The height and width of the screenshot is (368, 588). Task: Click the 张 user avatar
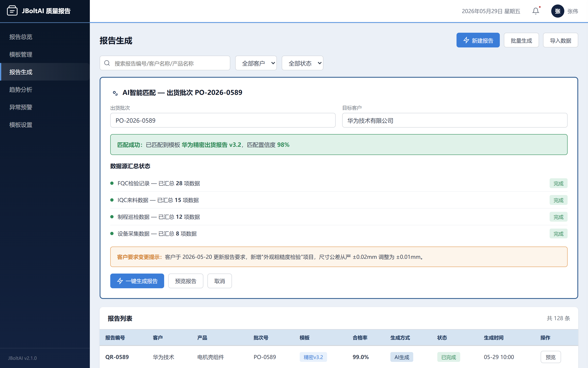tap(557, 11)
